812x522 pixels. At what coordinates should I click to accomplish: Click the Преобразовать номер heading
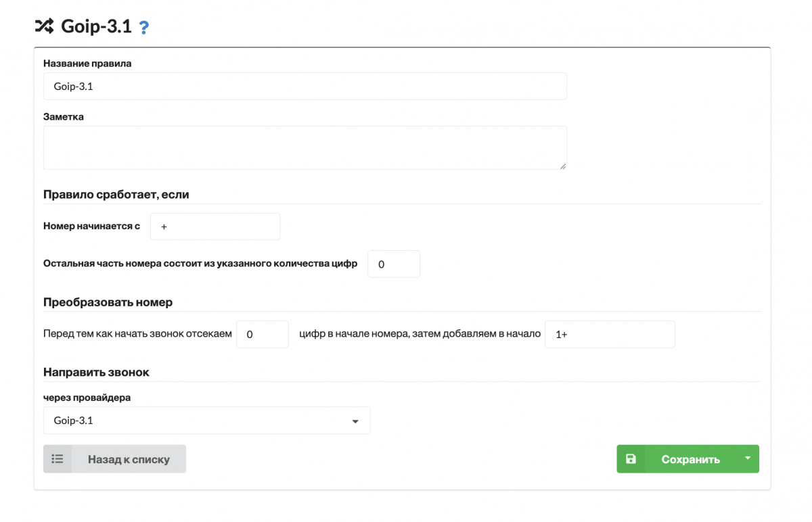108,302
